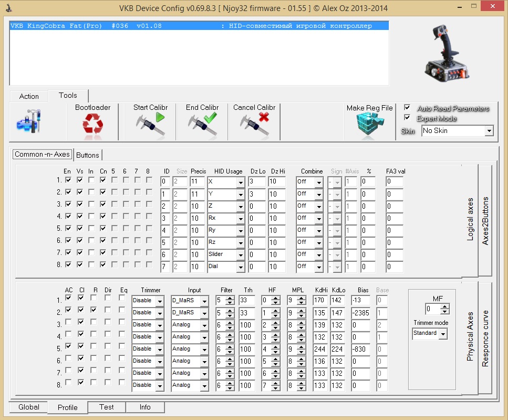Open the Buttons tab
The height and width of the screenshot is (420, 508).
[x=88, y=155]
